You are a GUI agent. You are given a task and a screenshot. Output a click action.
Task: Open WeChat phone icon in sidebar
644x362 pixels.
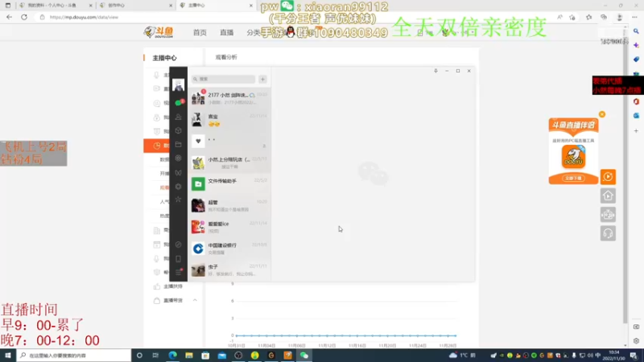[178, 259]
